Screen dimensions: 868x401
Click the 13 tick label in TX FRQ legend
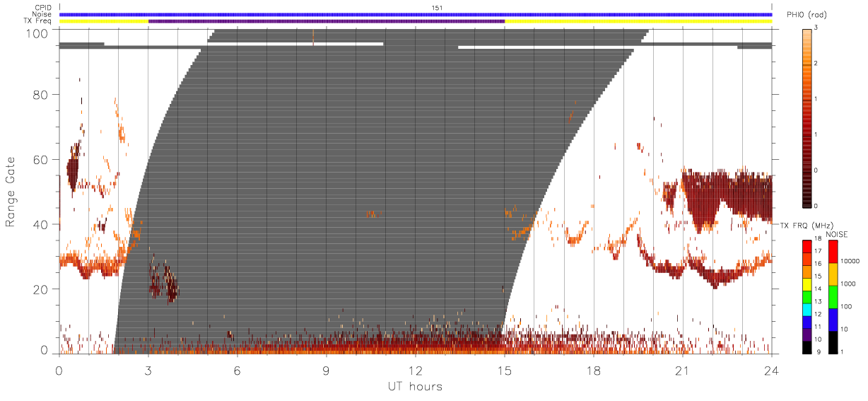tap(817, 302)
